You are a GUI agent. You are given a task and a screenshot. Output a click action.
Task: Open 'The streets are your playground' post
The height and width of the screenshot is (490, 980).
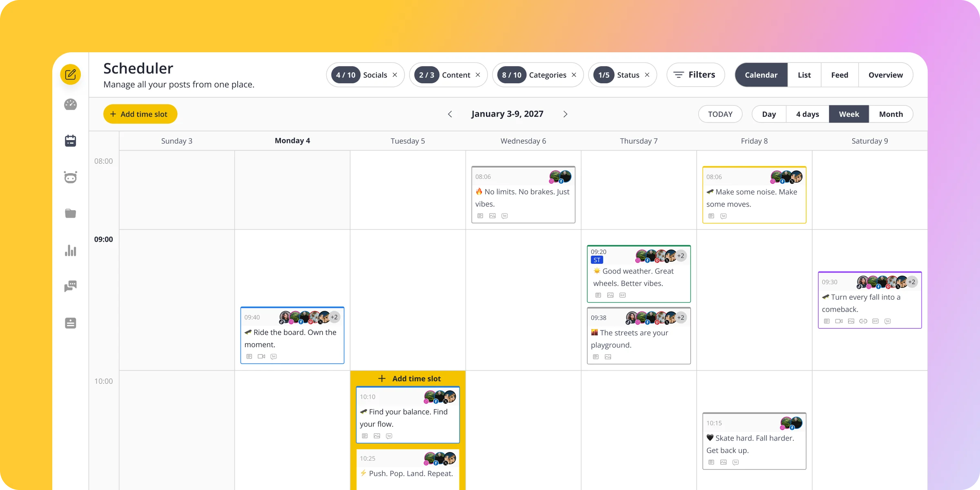pyautogui.click(x=639, y=336)
